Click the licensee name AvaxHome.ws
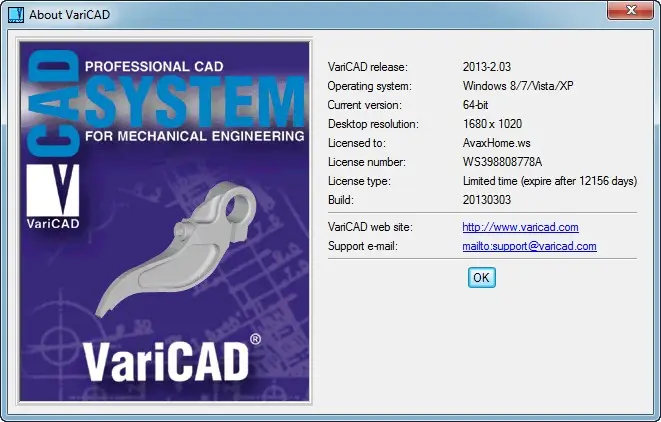Image resolution: width=661 pixels, height=422 pixels. pos(496,143)
